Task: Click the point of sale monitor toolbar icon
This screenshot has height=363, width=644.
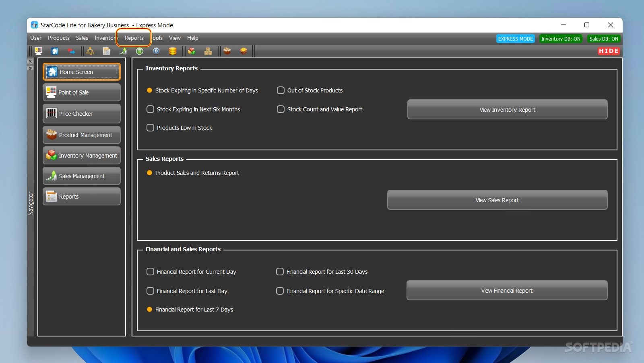Action: coord(39,51)
